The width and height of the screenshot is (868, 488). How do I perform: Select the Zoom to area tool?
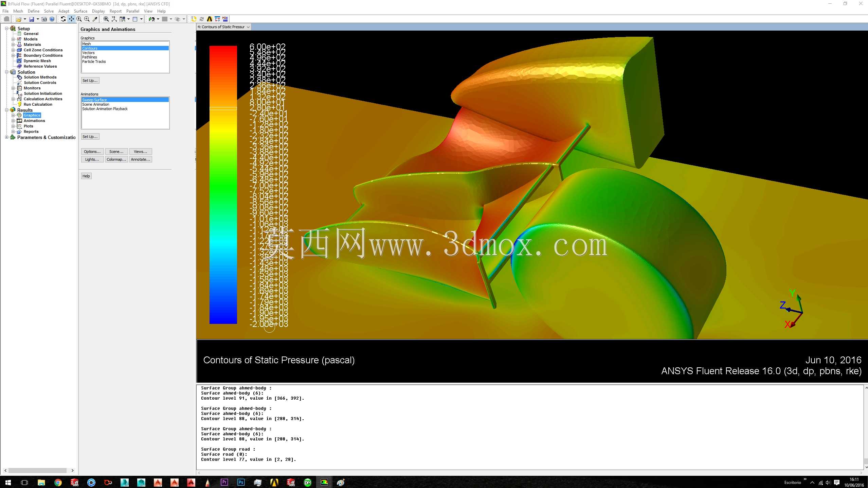[87, 19]
